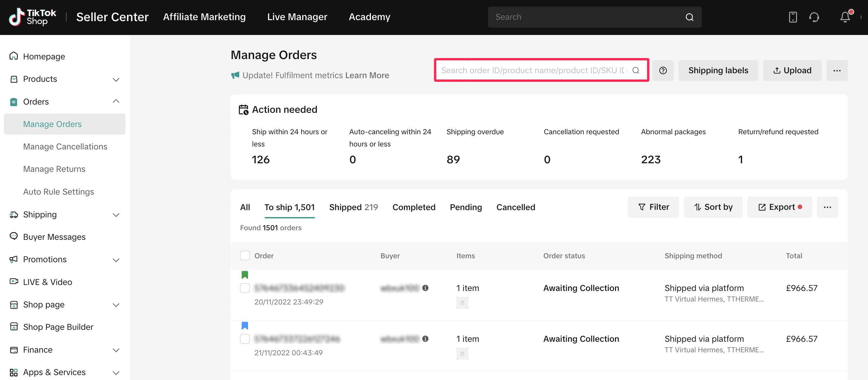Screen dimensions: 868x380
Task: Open the Learn More link
Action: tap(367, 75)
